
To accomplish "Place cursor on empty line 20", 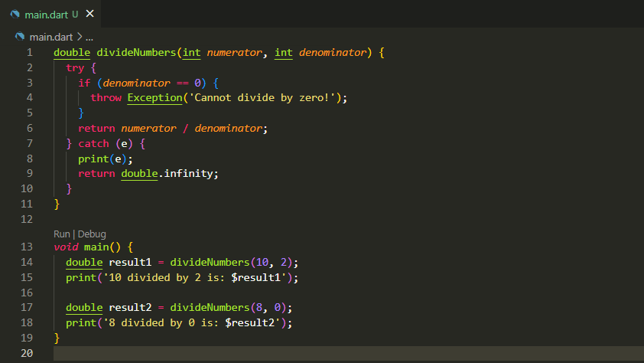I will (348, 353).
